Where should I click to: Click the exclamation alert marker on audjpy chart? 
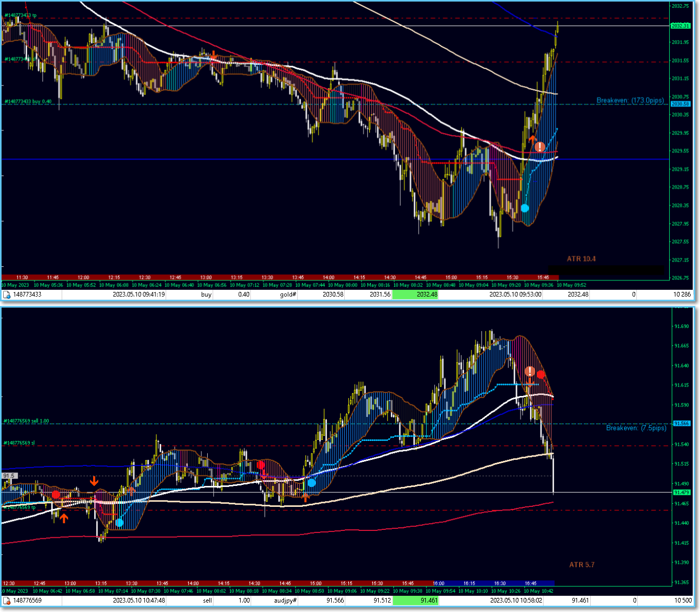[x=529, y=372]
